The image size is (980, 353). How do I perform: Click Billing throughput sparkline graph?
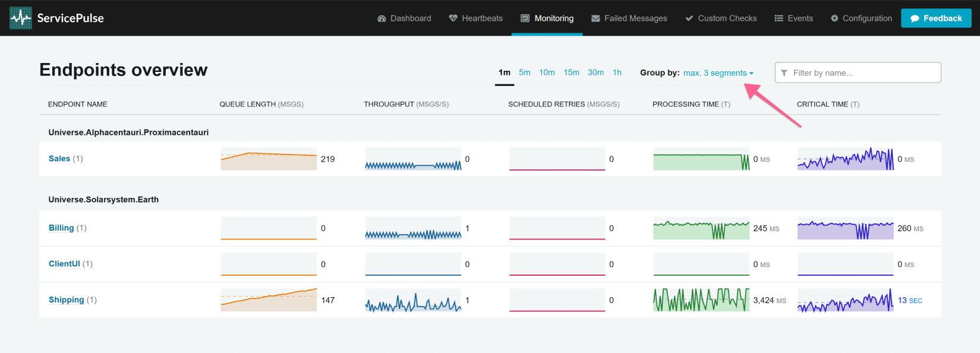[413, 228]
